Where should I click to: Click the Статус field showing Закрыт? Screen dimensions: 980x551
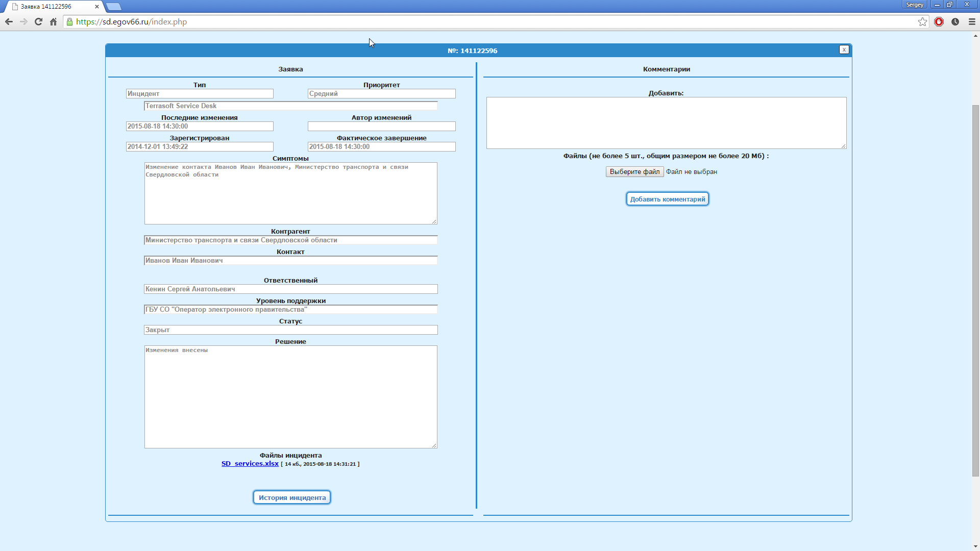290,330
